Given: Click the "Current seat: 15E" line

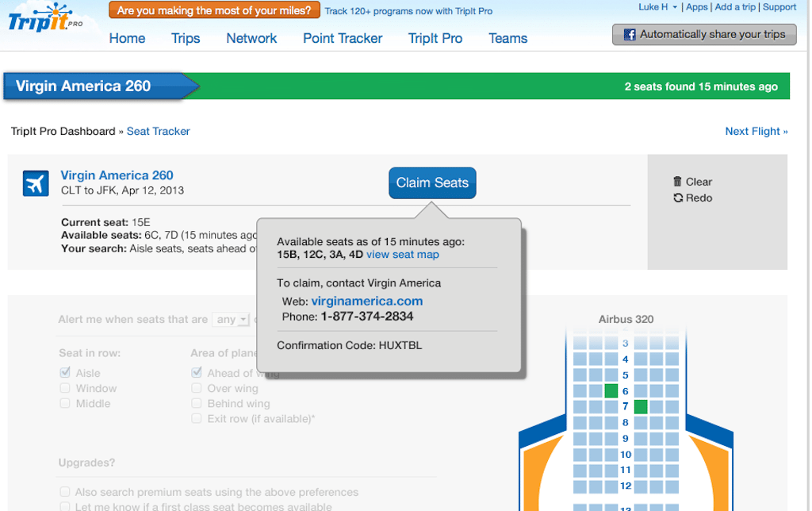Looking at the screenshot, I should 105,222.
